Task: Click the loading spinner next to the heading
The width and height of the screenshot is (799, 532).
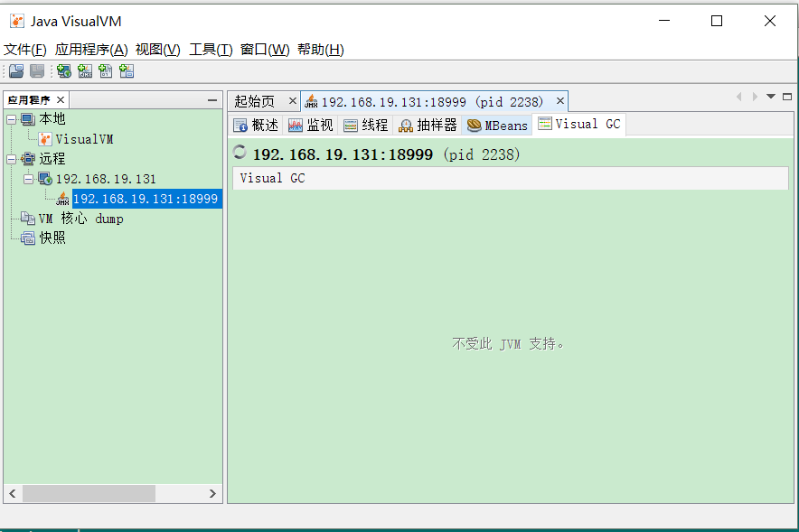Action: point(240,153)
